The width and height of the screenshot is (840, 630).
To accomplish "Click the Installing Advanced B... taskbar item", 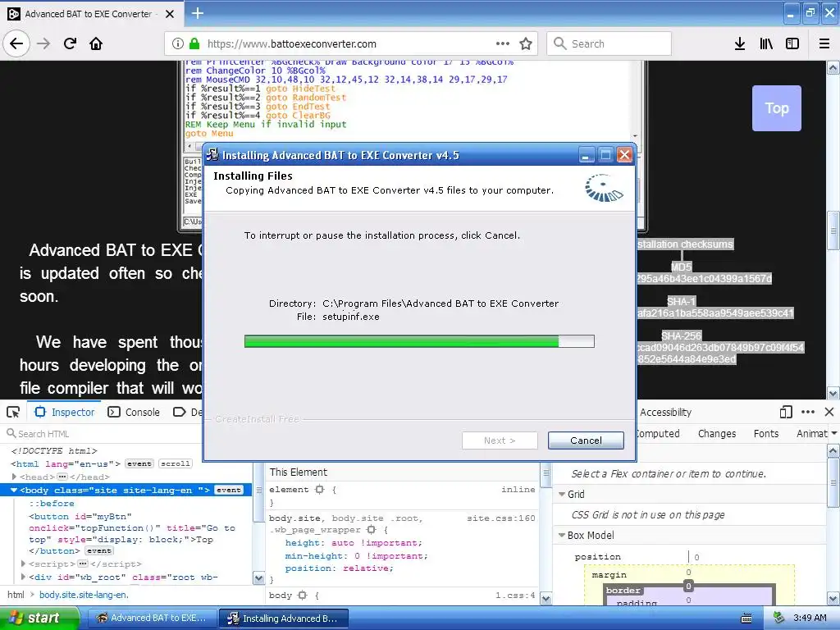I will click(284, 619).
